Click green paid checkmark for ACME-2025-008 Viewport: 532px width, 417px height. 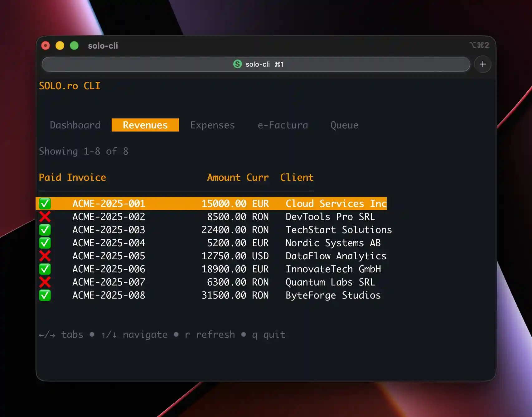[x=45, y=295]
